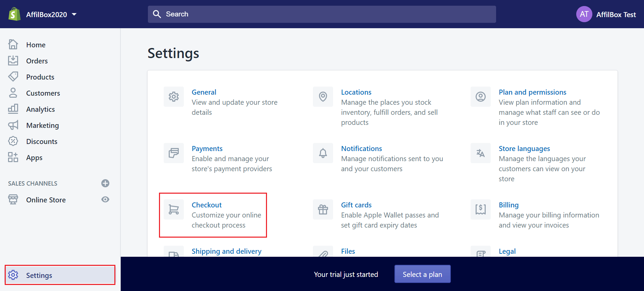The height and width of the screenshot is (291, 644).
Task: Open Orders in the sidebar
Action: pyautogui.click(x=37, y=61)
